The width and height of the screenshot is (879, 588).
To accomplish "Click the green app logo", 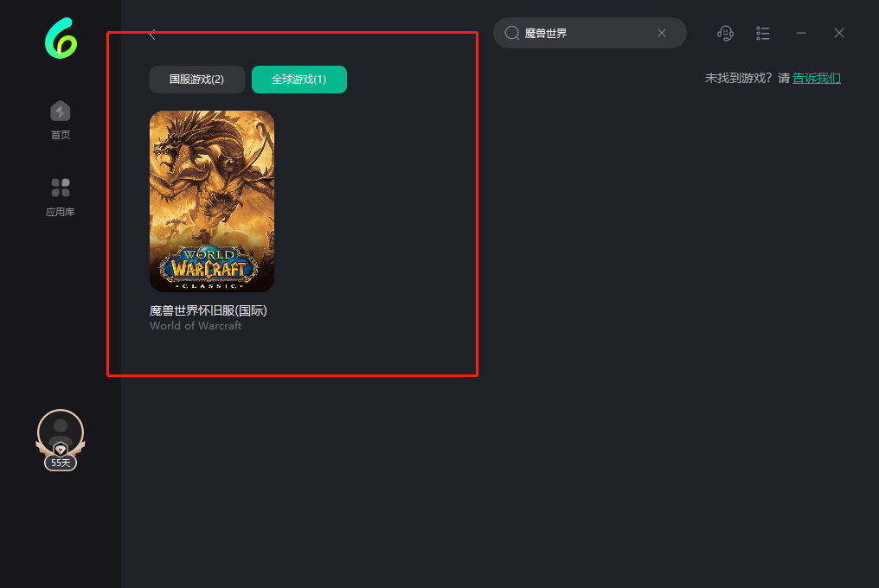I will pos(61,39).
